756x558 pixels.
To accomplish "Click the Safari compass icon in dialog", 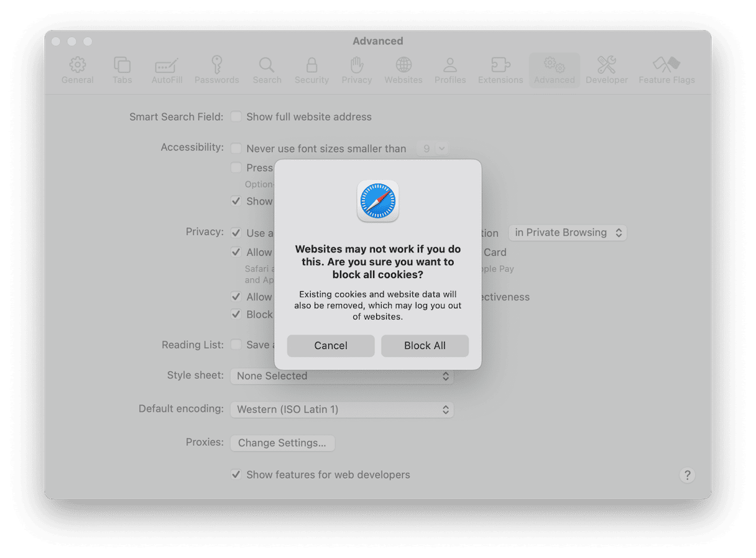I will 377,201.
